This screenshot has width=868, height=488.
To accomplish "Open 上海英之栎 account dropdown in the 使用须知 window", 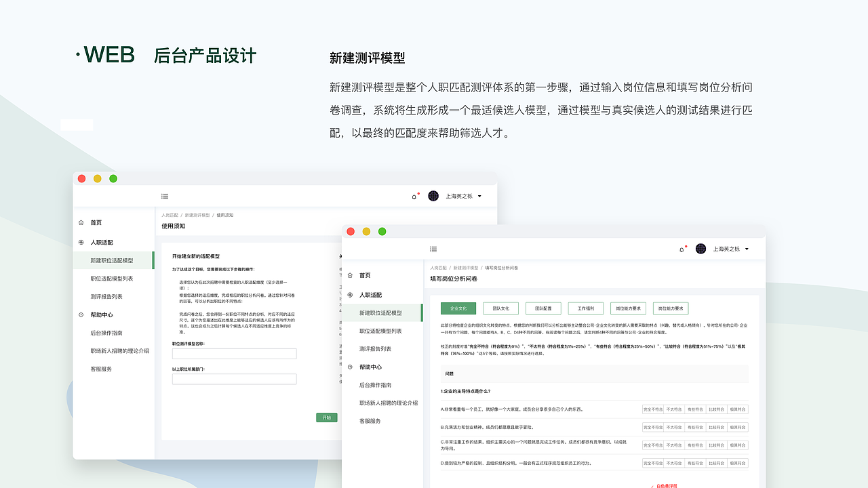I will [464, 196].
